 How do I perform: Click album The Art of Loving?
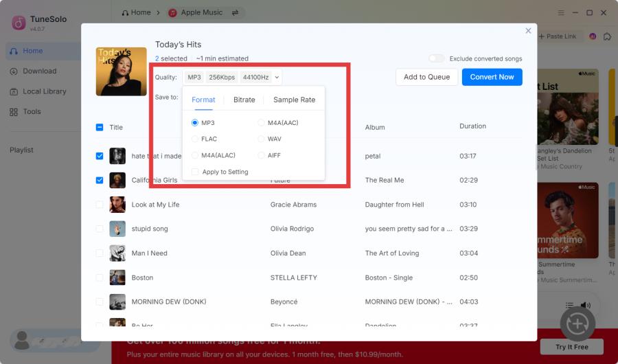[x=392, y=253]
